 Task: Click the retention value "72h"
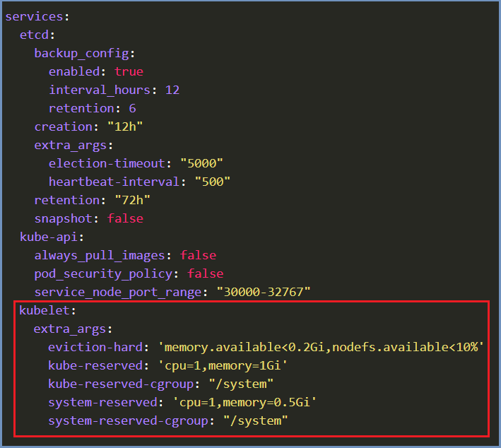pyautogui.click(x=132, y=200)
